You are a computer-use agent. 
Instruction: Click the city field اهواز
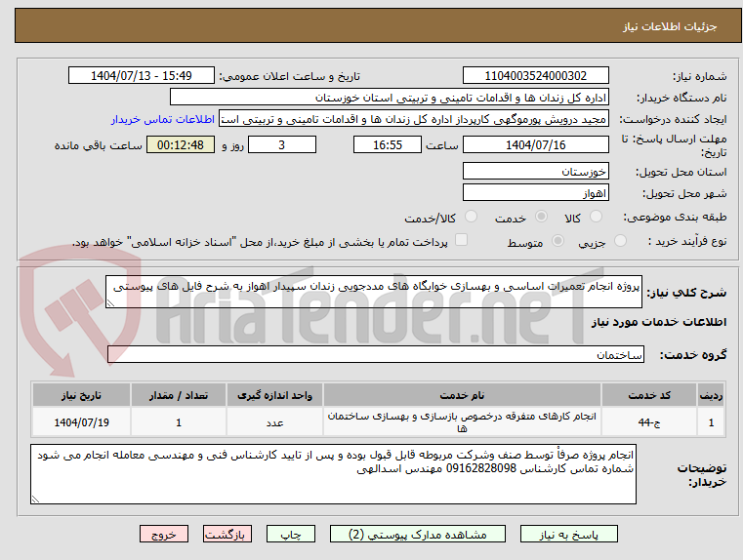535,192
